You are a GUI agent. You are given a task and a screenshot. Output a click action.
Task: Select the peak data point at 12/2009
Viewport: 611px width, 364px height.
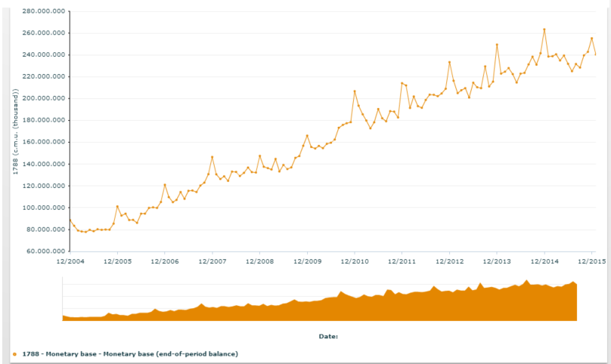coord(308,135)
